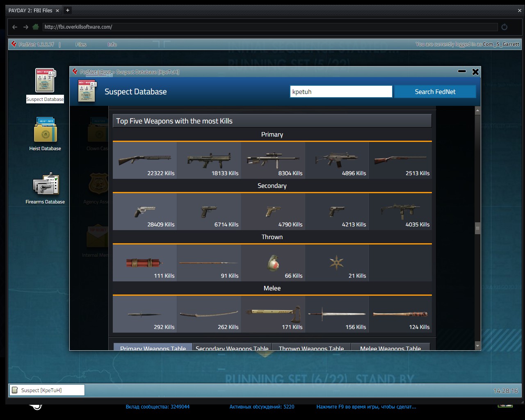Image resolution: width=525 pixels, height=420 pixels.
Task: Select the primary weapon with 18133 kills
Action: coord(209,160)
